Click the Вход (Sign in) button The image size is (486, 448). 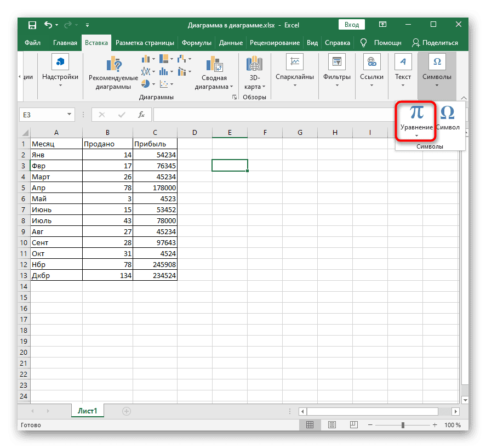tap(352, 25)
